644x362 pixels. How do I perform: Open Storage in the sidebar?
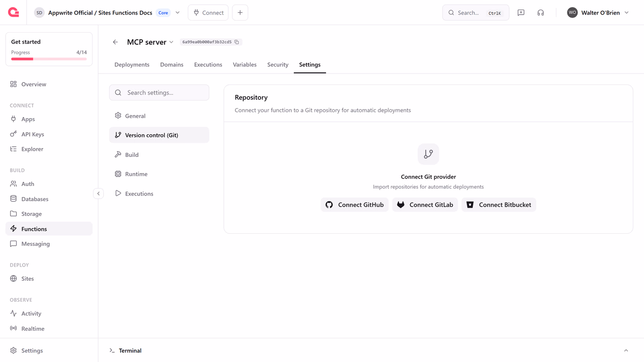click(49, 214)
